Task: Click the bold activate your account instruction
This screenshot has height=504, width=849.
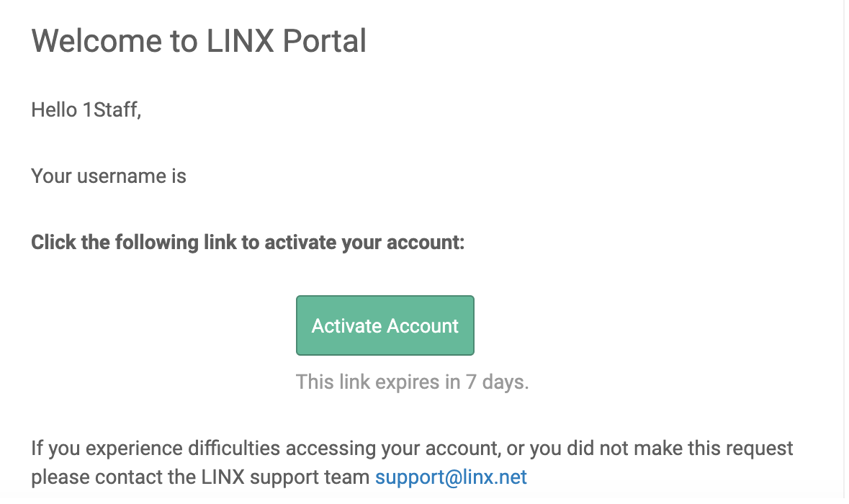Action: click(248, 242)
